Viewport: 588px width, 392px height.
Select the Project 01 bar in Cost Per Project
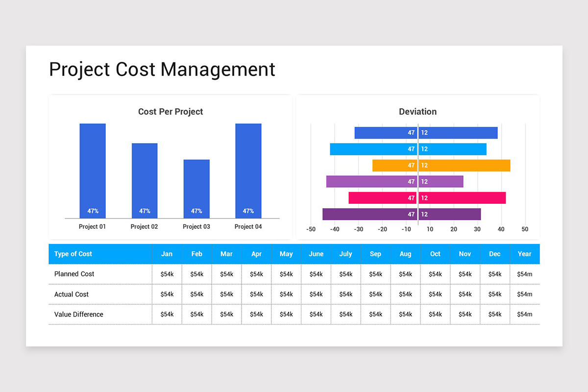(x=92, y=171)
